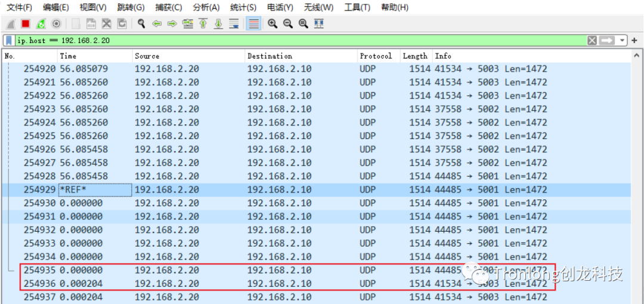The height and width of the screenshot is (304, 644).
Task: Click the packet list scroll-up arrow
Action: click(x=637, y=55)
